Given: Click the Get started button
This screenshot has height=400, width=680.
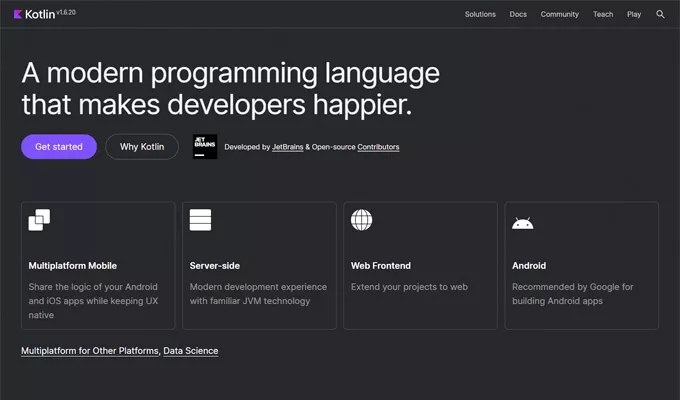Looking at the screenshot, I should pos(59,147).
